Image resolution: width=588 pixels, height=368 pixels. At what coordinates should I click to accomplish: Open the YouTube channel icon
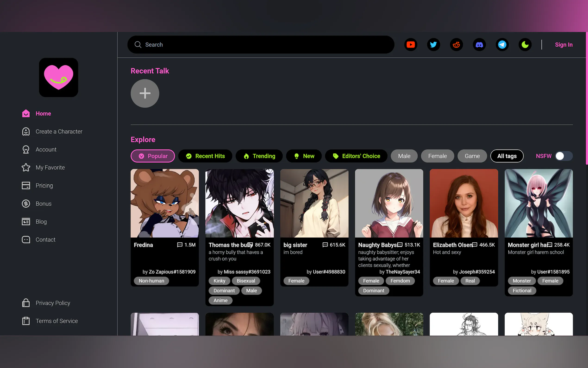point(410,45)
